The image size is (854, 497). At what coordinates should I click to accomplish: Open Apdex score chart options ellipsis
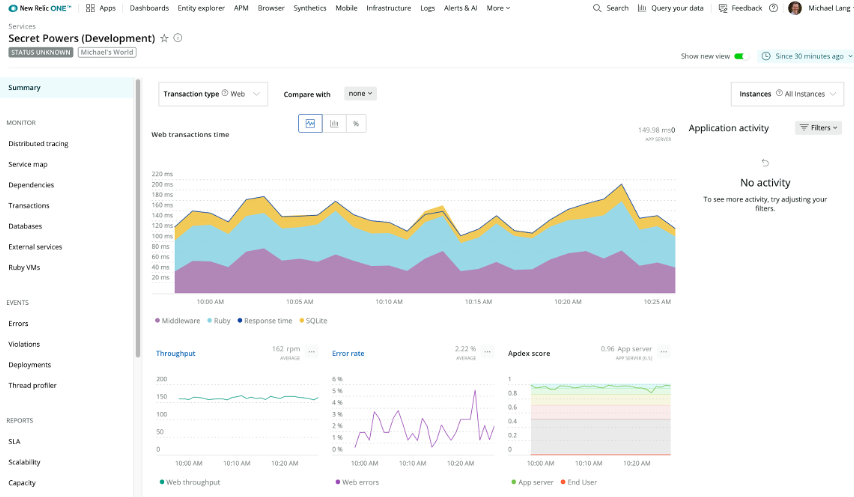click(663, 352)
